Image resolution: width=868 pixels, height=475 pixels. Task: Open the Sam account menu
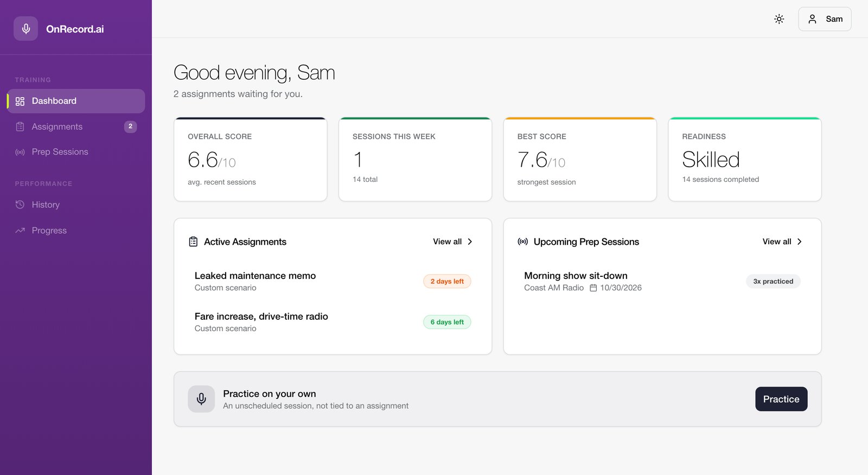click(x=825, y=19)
